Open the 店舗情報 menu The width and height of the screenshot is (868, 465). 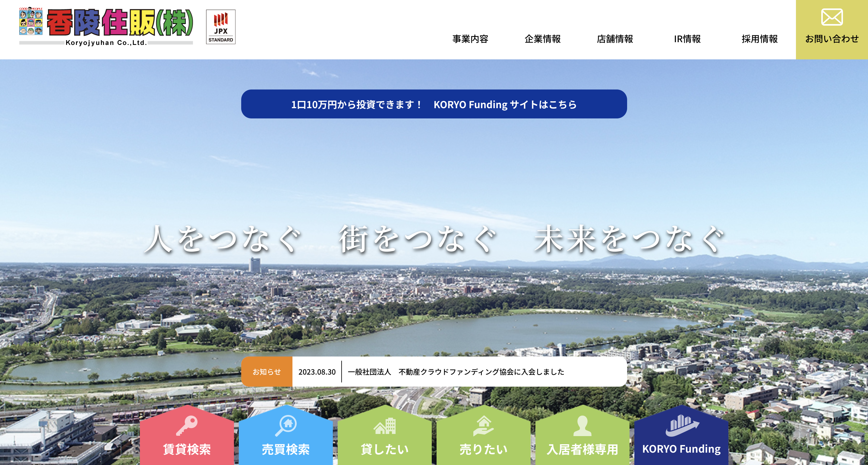(x=615, y=39)
